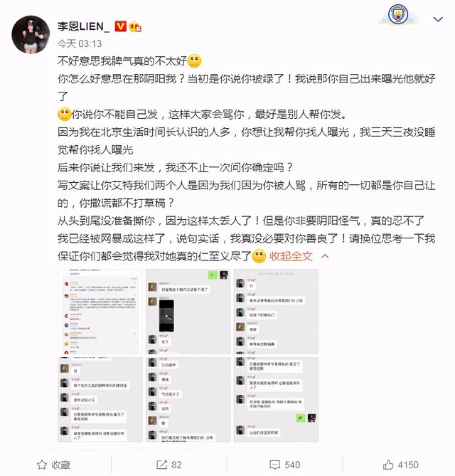Click the orange V verified badge

tap(120, 26)
